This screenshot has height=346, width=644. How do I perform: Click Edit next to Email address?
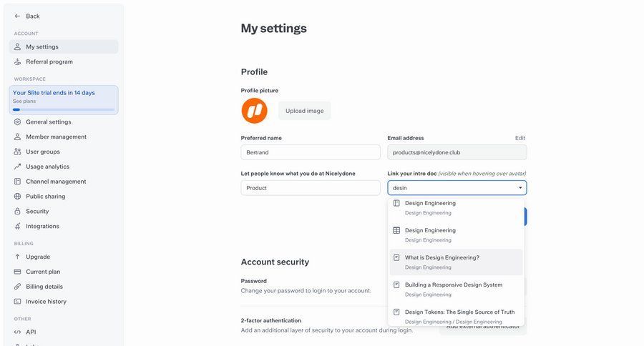pos(520,138)
